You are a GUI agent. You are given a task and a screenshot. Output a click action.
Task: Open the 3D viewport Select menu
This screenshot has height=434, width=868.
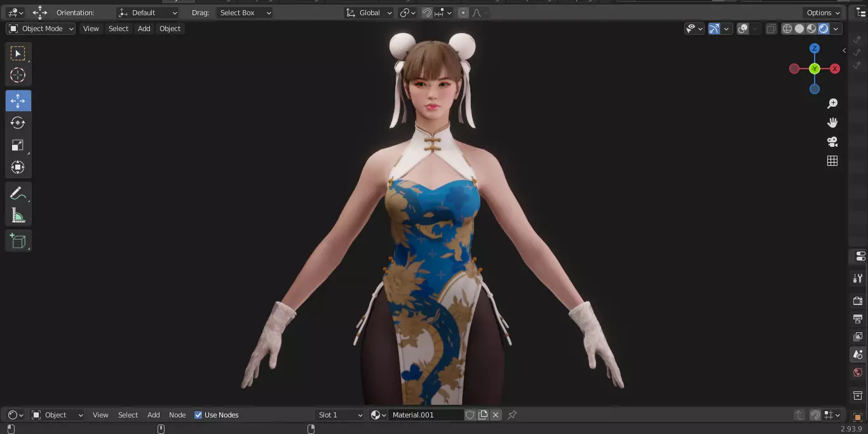click(x=118, y=29)
